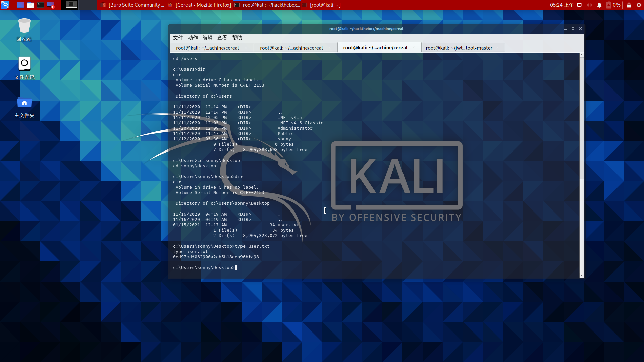Open the 查看 menu
Screen dimensions: 644x362
tap(222, 38)
